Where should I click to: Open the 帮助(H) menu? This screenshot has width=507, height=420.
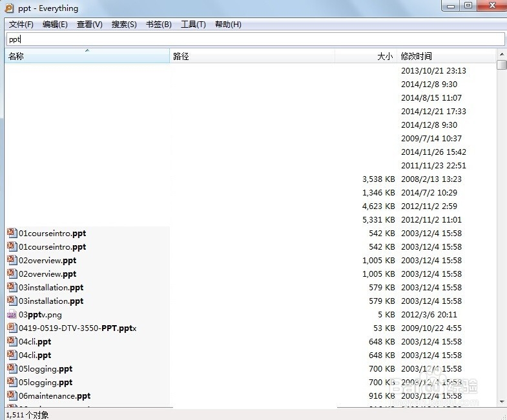pyautogui.click(x=228, y=25)
